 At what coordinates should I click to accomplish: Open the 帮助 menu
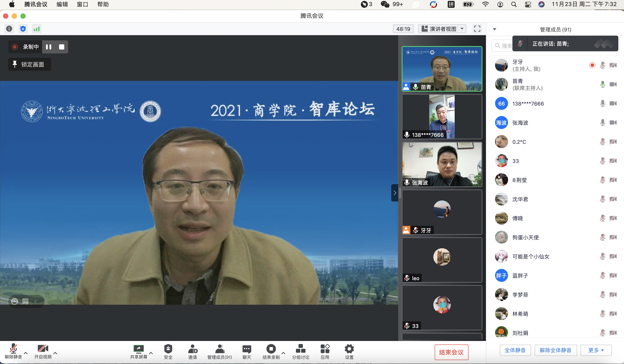(103, 4)
